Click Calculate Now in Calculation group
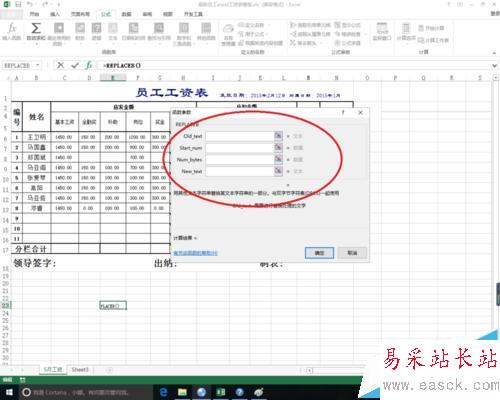500x400 pixels. click(431, 28)
